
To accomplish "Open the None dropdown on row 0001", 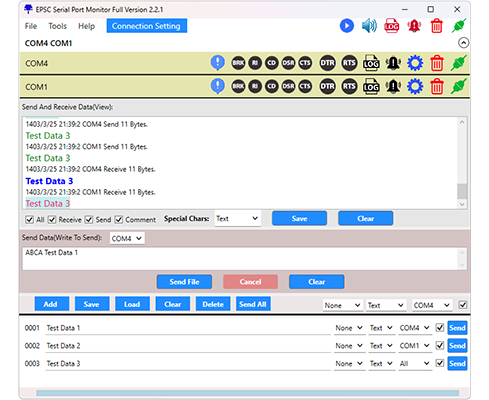I will 349,328.
